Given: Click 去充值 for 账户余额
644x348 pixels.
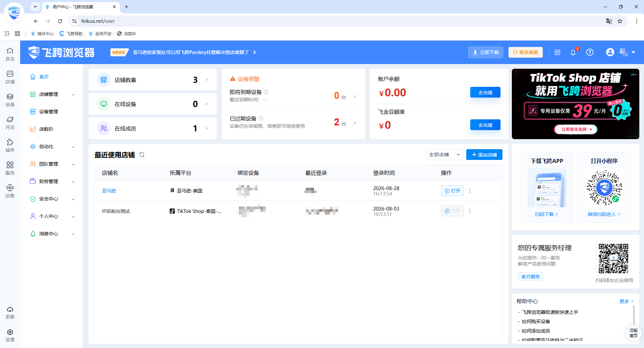Looking at the screenshot, I should (x=485, y=92).
